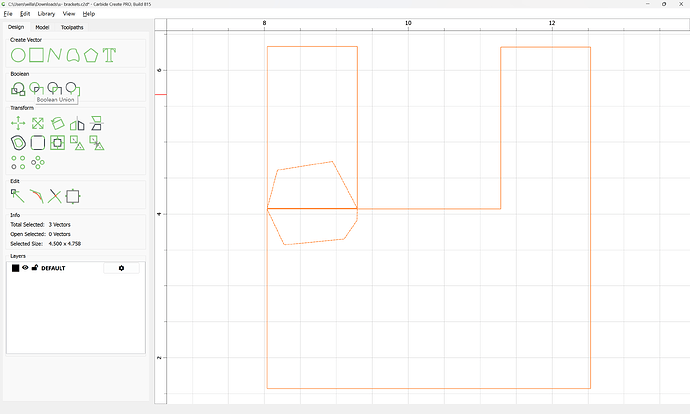690x414 pixels.
Task: Activate the Node Edit tool
Action: (18, 196)
